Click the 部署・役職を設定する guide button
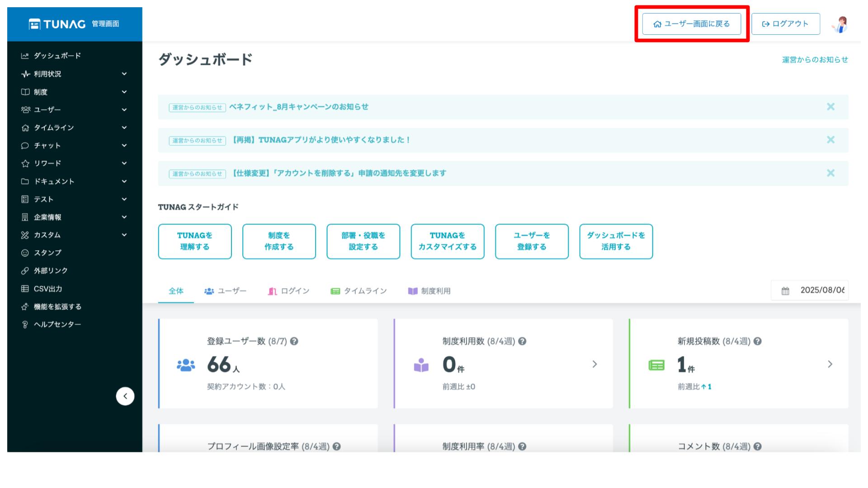This screenshot has width=868, height=488. (363, 241)
